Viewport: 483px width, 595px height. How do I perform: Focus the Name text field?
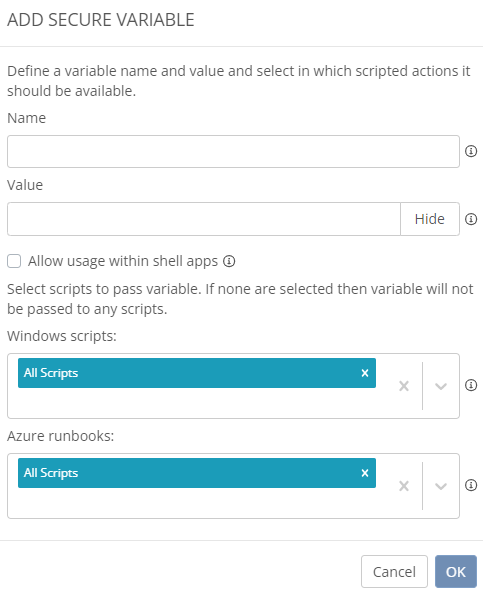[233, 151]
